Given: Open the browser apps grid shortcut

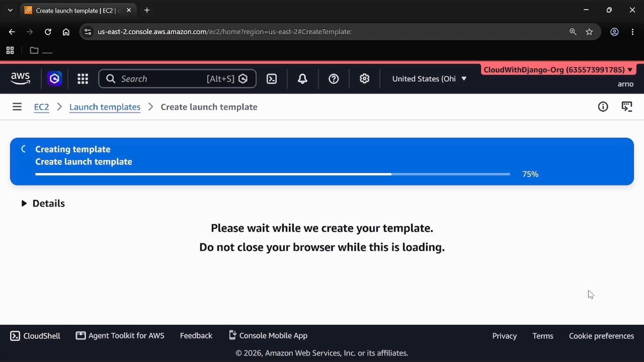Looking at the screenshot, I should point(10,50).
